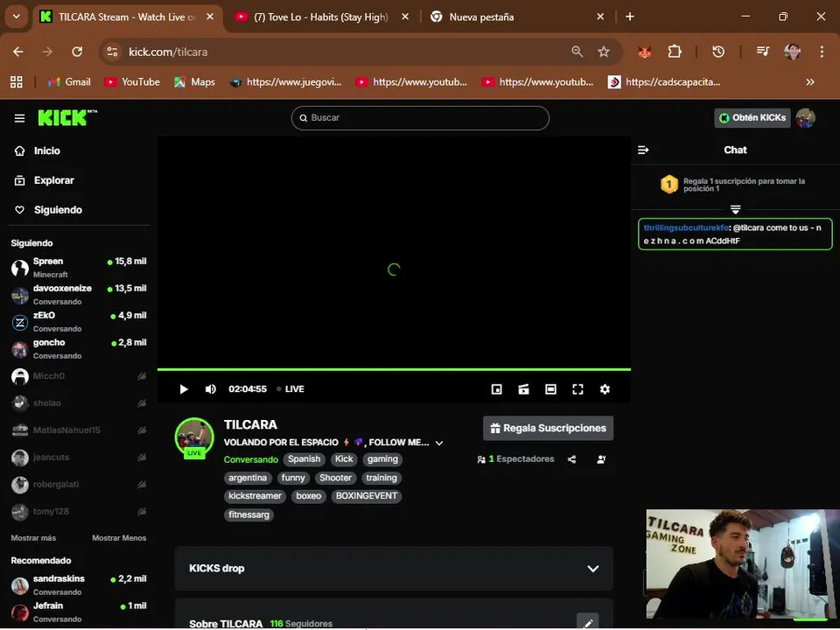840x630 pixels.
Task: Open mini player mode icon
Action: (x=497, y=389)
